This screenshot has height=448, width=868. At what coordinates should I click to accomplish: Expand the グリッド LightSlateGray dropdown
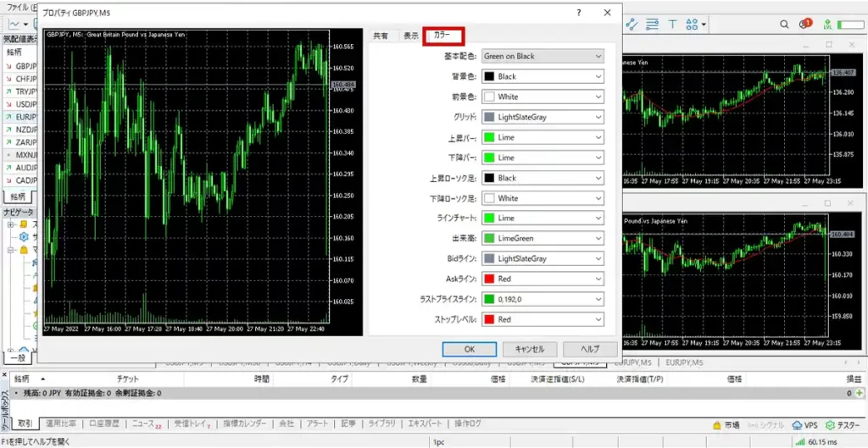[x=542, y=117]
